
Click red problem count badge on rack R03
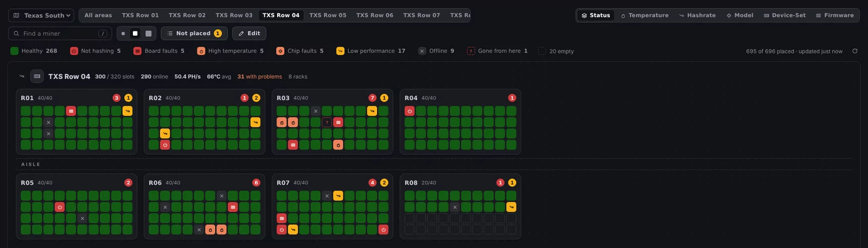(x=372, y=98)
